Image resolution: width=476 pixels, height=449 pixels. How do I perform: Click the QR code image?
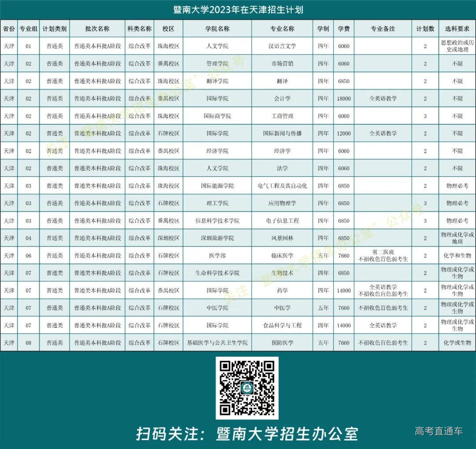[x=247, y=388]
